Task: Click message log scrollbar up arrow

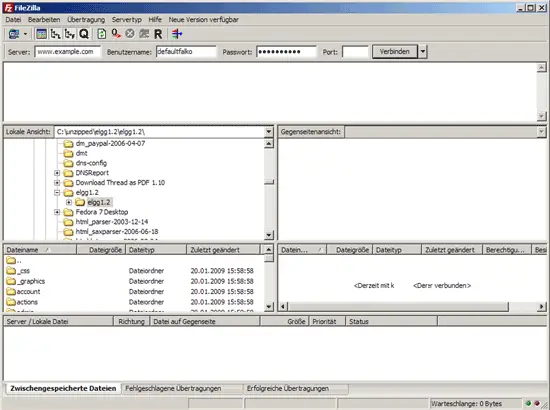Action: pos(542,67)
